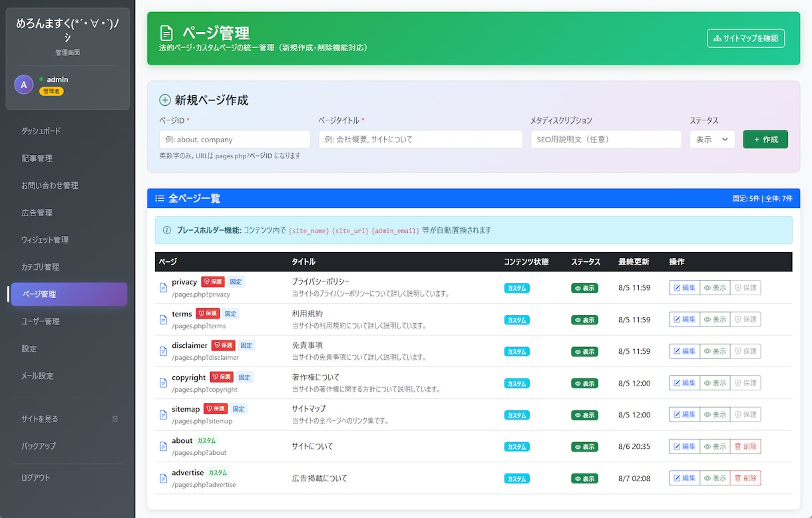Screen dimensions: 812x518
Task: Open the ステータス dropdown showing 表示
Action: click(712, 140)
